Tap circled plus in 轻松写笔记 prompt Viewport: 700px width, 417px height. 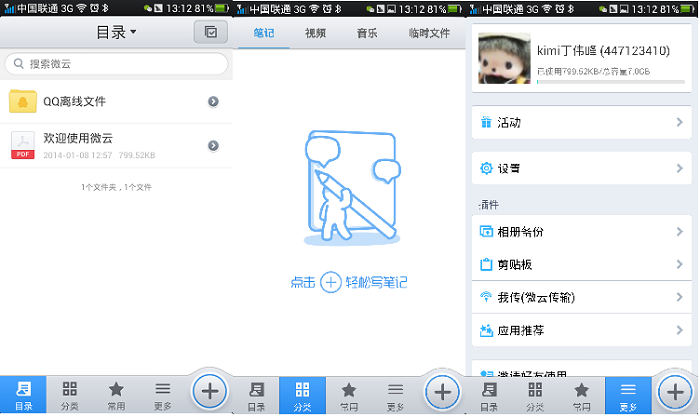(x=331, y=282)
